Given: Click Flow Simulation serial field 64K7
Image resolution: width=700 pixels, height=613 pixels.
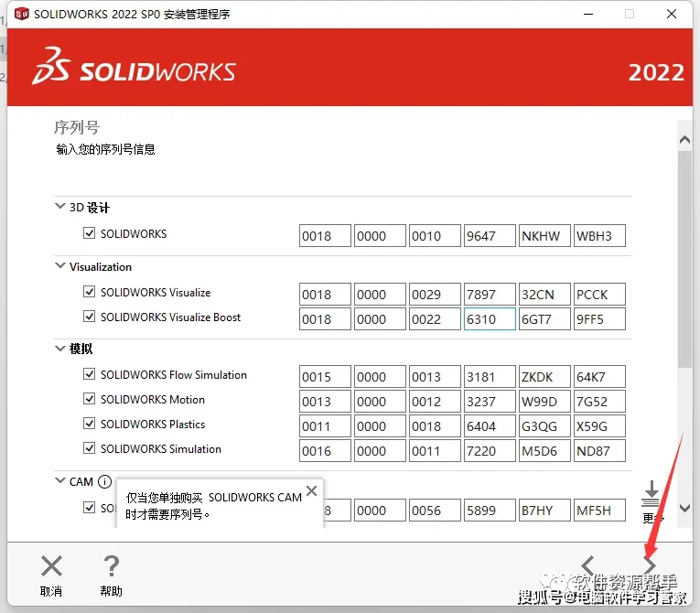Looking at the screenshot, I should pos(599,377).
